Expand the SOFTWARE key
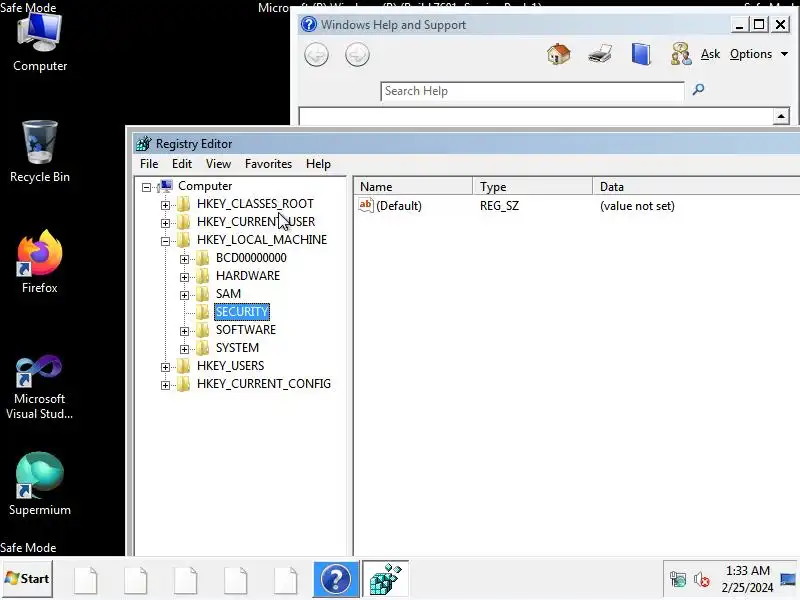The image size is (800, 600). point(184,331)
